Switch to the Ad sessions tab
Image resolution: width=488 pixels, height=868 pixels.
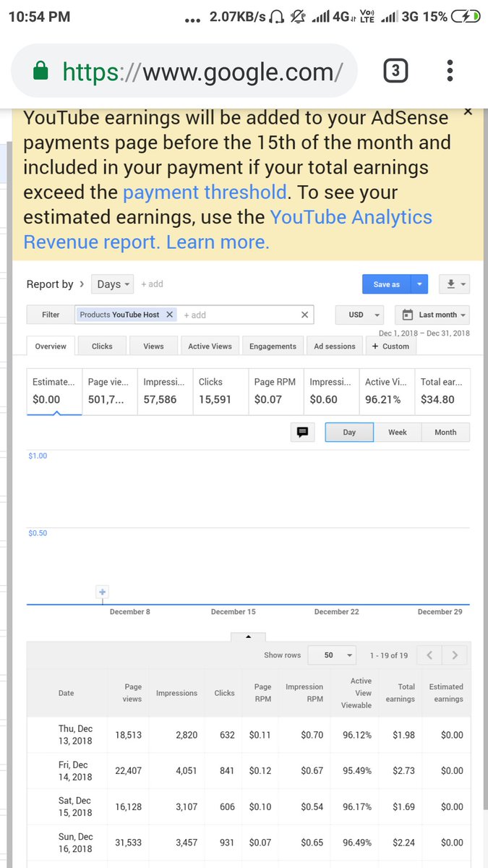coord(335,346)
